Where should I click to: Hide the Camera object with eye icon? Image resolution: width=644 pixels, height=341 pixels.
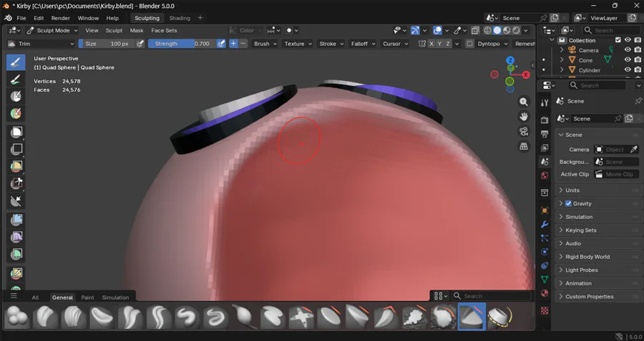tap(628, 49)
